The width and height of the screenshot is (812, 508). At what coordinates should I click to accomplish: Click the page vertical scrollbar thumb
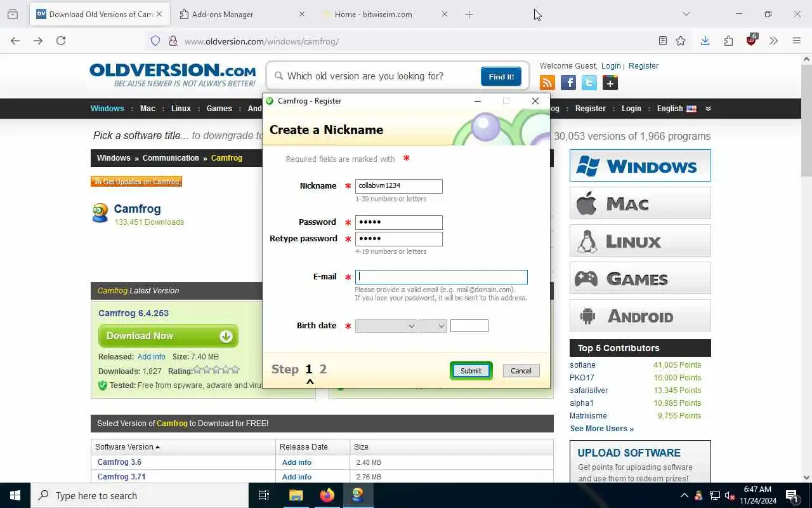(x=806, y=121)
